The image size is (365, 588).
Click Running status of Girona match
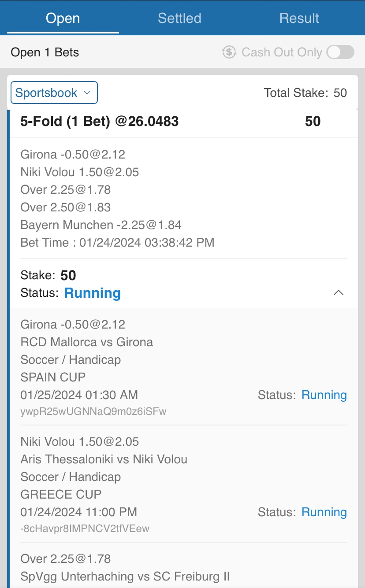click(x=324, y=395)
